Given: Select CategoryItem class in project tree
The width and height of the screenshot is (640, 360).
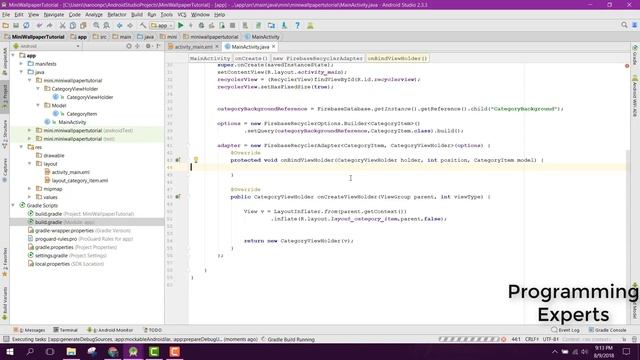Looking at the screenshot, I should coord(82,114).
